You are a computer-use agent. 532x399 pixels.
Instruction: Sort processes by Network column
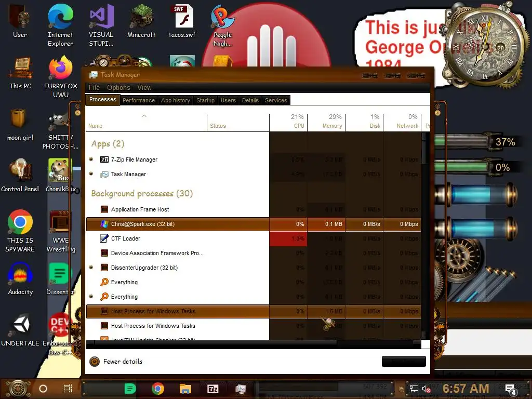(402, 122)
